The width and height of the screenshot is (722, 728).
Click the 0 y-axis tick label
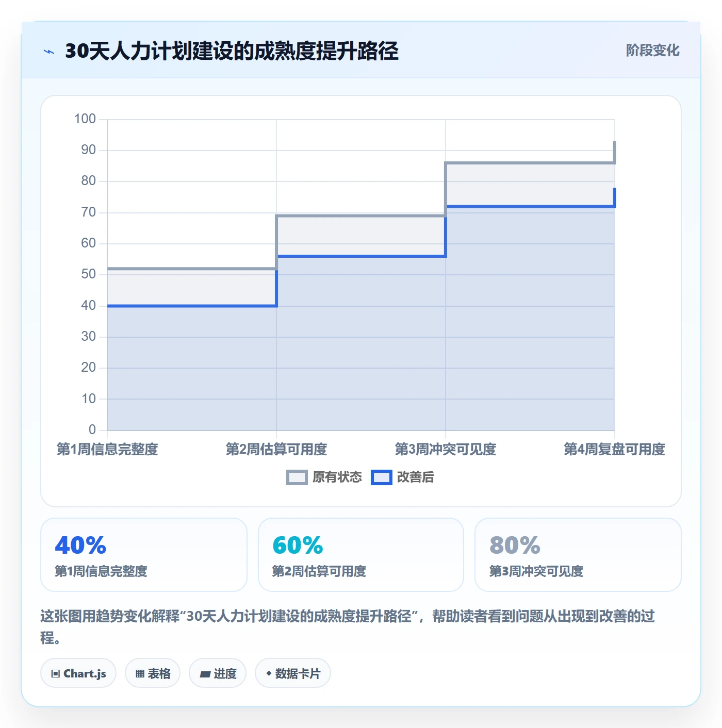tap(92, 429)
